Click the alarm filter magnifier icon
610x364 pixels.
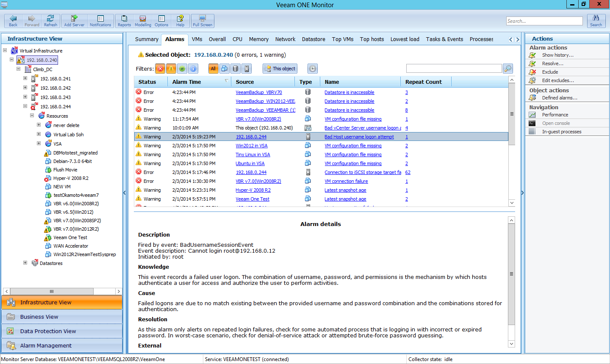(507, 68)
